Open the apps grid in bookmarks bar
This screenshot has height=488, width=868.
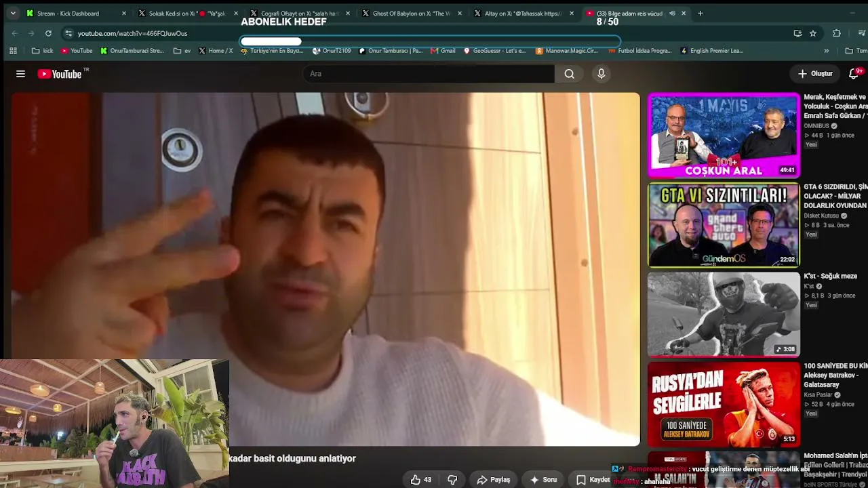click(x=13, y=51)
